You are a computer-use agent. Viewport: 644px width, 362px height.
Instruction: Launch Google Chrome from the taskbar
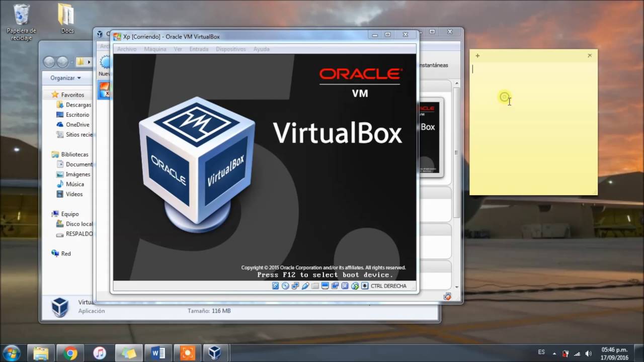coord(70,353)
